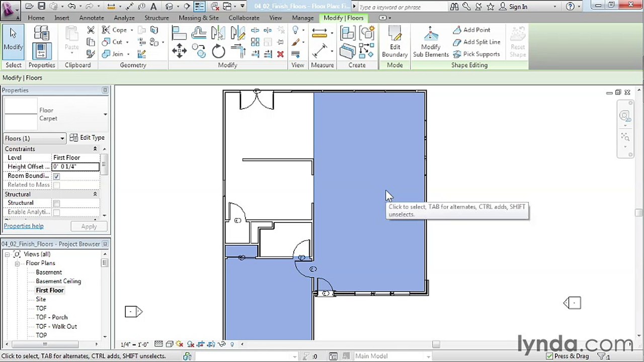Click the Match Type Properties icon
644x362 pixels.
tap(91, 53)
